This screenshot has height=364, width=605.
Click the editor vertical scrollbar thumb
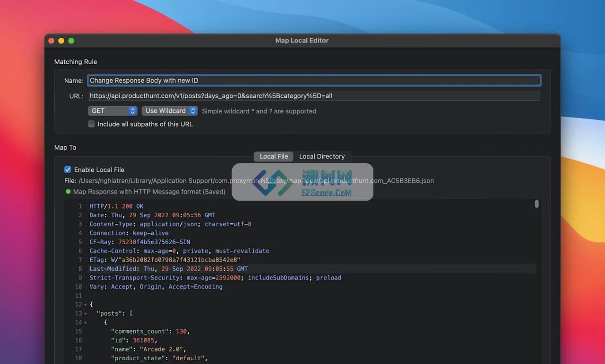pyautogui.click(x=536, y=204)
